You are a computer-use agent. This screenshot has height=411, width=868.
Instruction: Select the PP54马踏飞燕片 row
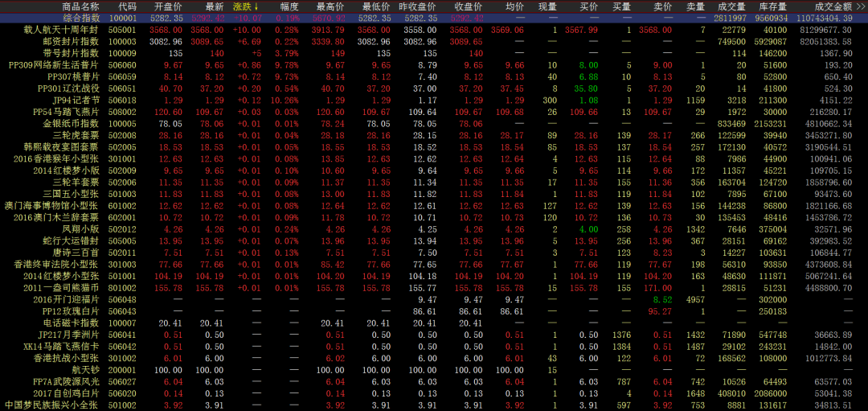point(434,112)
